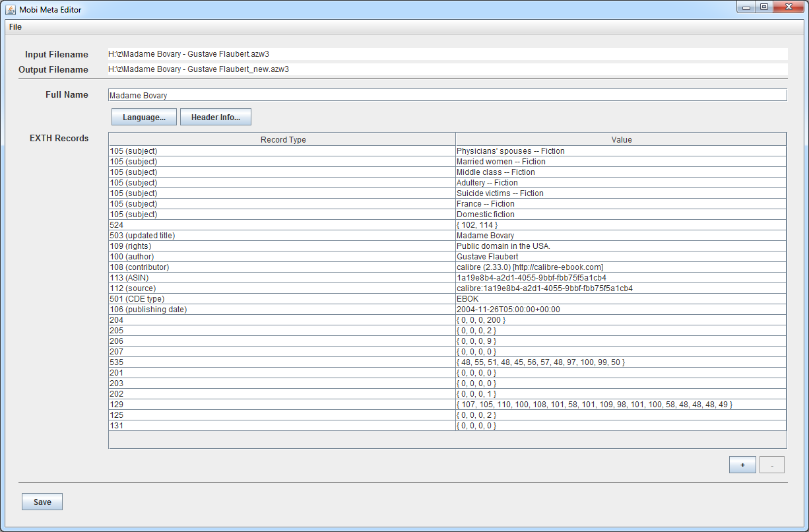The height and width of the screenshot is (532, 809).
Task: Click the Value column header
Action: 621,139
